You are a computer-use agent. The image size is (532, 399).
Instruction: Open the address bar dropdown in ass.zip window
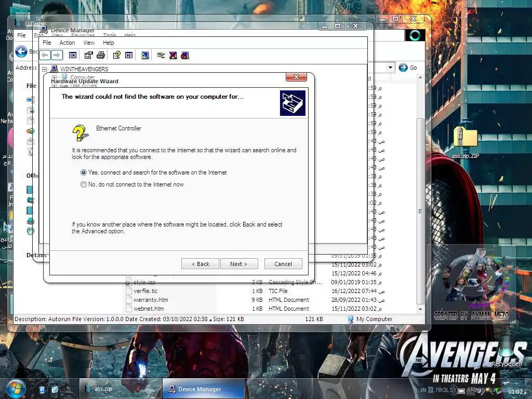tap(390, 68)
